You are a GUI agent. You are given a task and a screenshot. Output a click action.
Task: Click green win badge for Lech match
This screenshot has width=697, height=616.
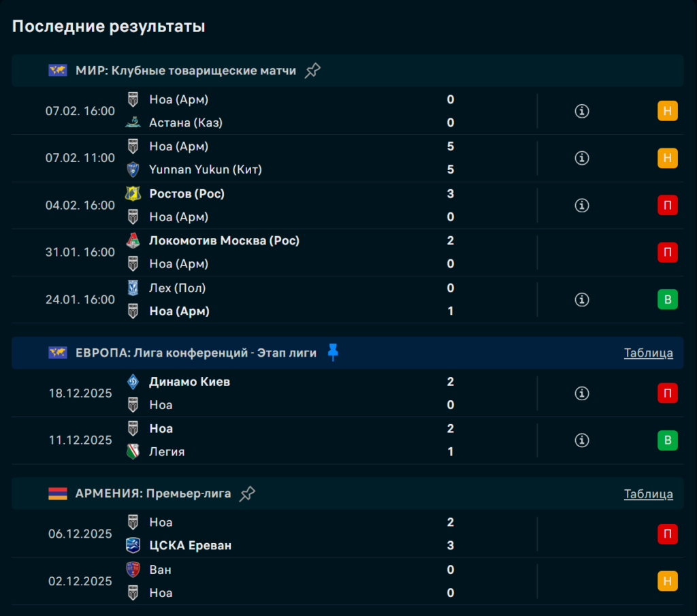tap(667, 299)
